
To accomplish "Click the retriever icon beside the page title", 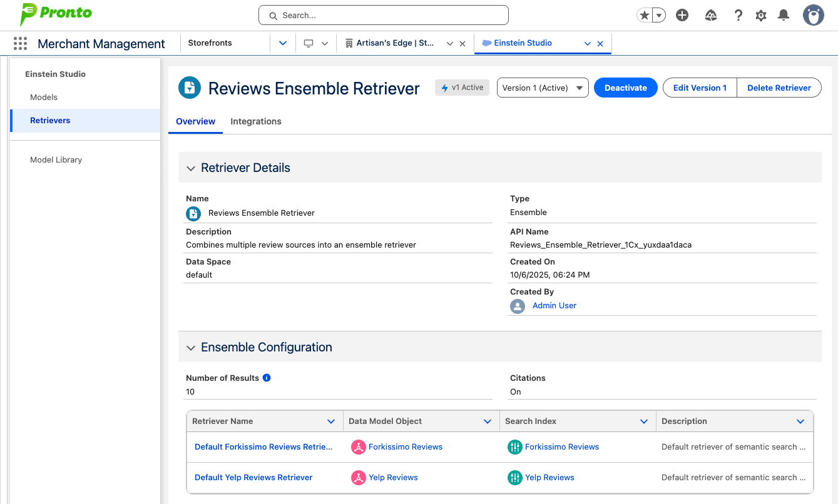I will [x=189, y=88].
